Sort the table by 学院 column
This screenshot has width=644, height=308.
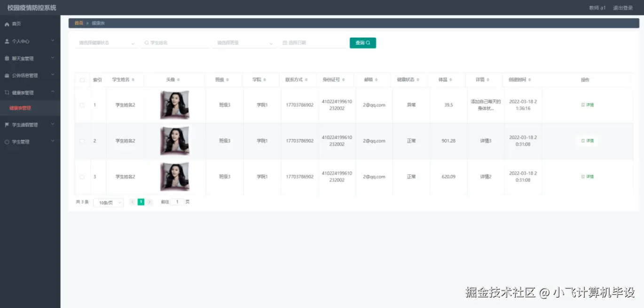point(265,80)
